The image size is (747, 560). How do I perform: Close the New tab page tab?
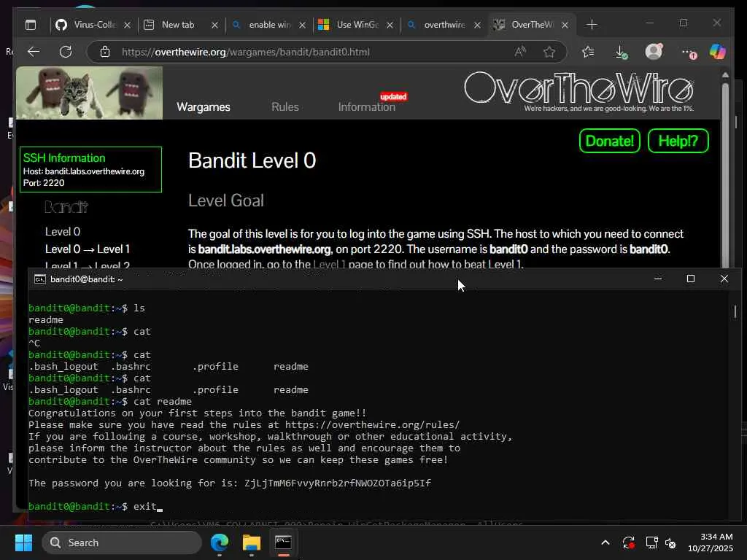click(215, 26)
